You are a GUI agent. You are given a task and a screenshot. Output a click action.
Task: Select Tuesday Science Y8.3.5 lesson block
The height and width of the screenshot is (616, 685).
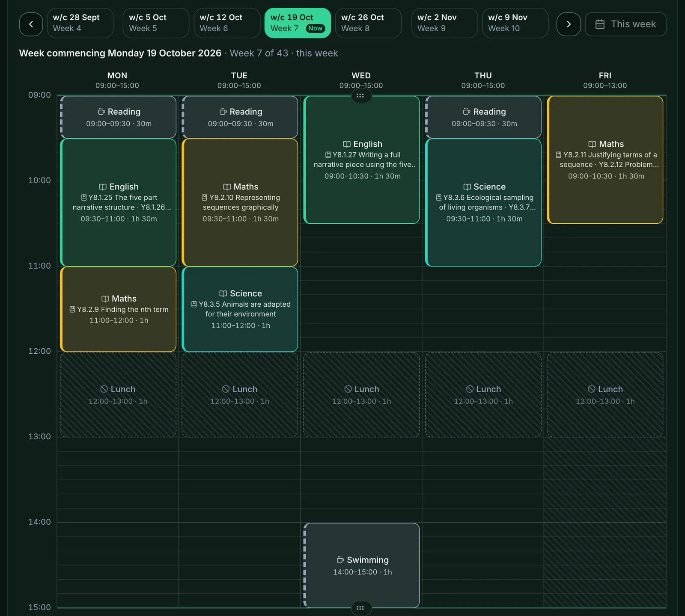click(240, 309)
